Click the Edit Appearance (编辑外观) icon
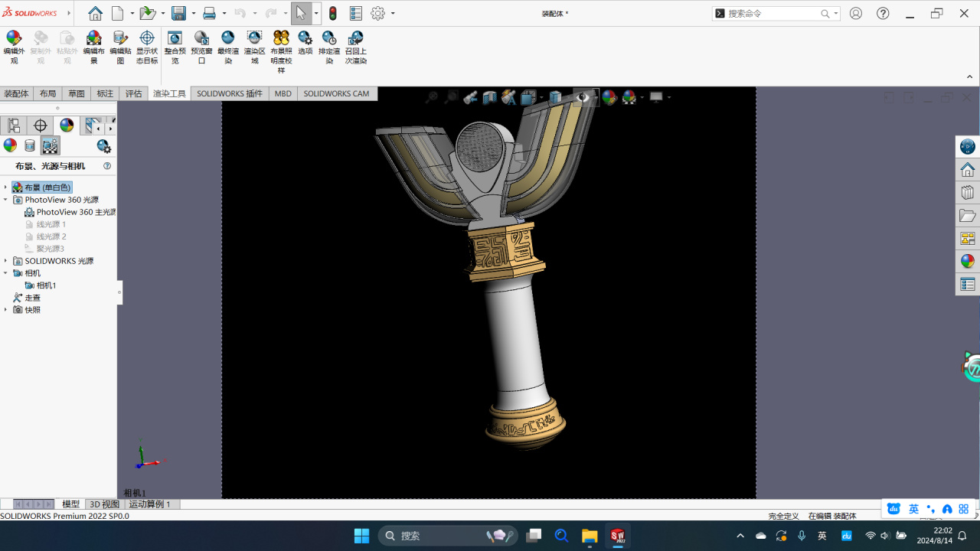980x551 pixels. (14, 47)
